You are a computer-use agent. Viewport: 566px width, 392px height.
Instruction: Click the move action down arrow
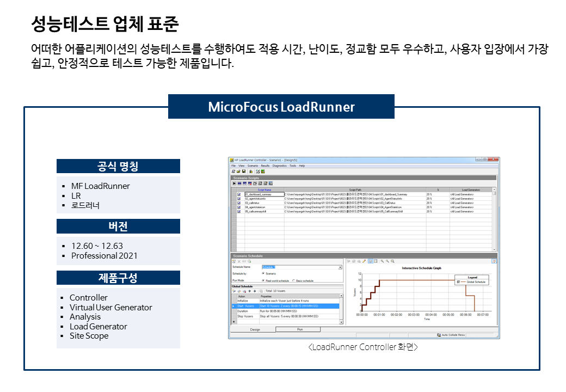pyautogui.click(x=255, y=291)
